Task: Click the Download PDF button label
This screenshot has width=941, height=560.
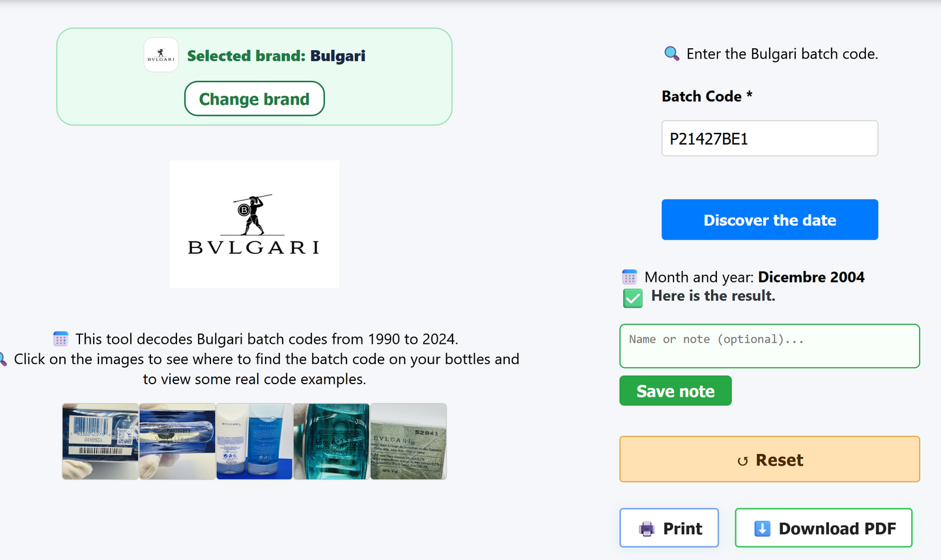Action: (x=837, y=529)
